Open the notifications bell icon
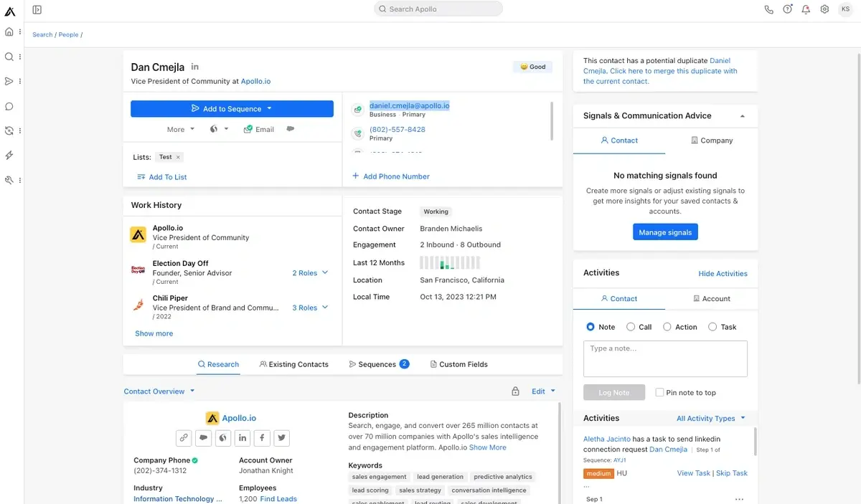 [806, 9]
